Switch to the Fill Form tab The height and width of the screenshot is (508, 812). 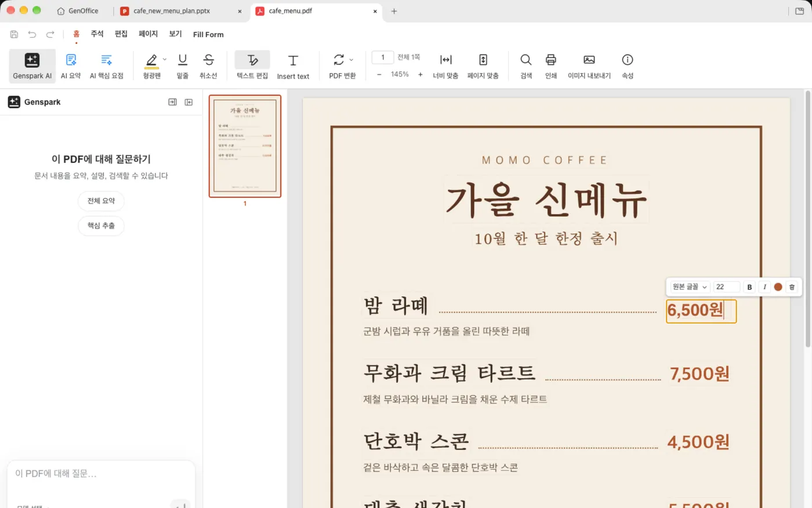click(208, 35)
